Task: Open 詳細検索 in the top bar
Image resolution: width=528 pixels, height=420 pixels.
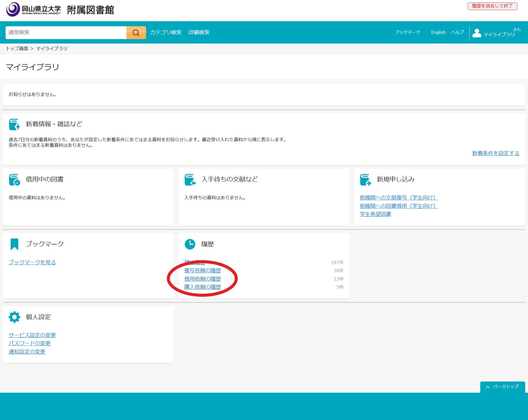Action: point(199,32)
